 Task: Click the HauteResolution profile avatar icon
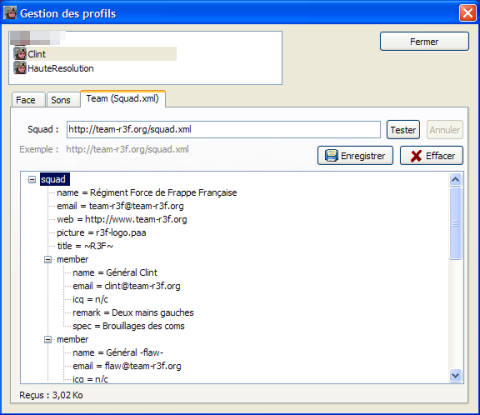(x=20, y=68)
